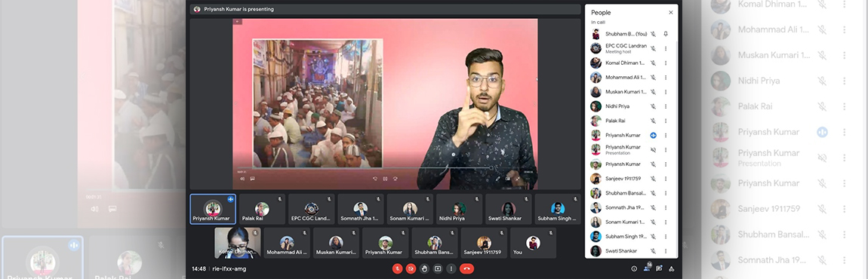Open more options in call control bar
Image resolution: width=868 pixels, height=279 pixels.
pyautogui.click(x=451, y=268)
